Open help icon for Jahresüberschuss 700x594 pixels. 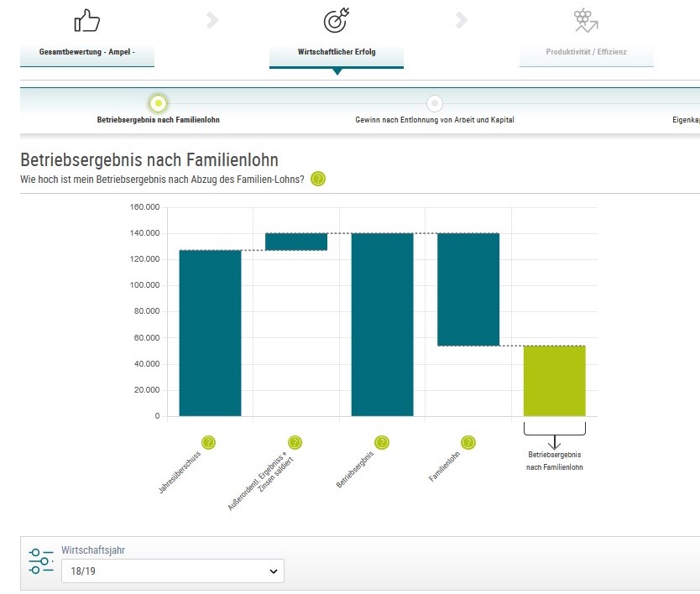tap(208, 442)
